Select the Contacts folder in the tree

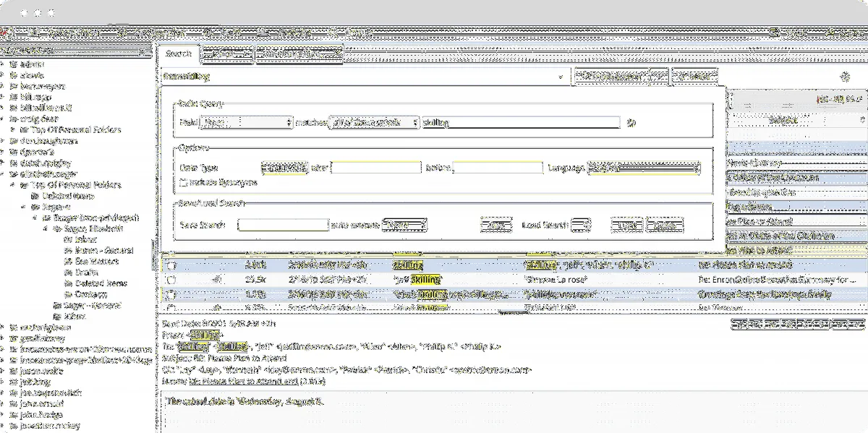(x=93, y=294)
